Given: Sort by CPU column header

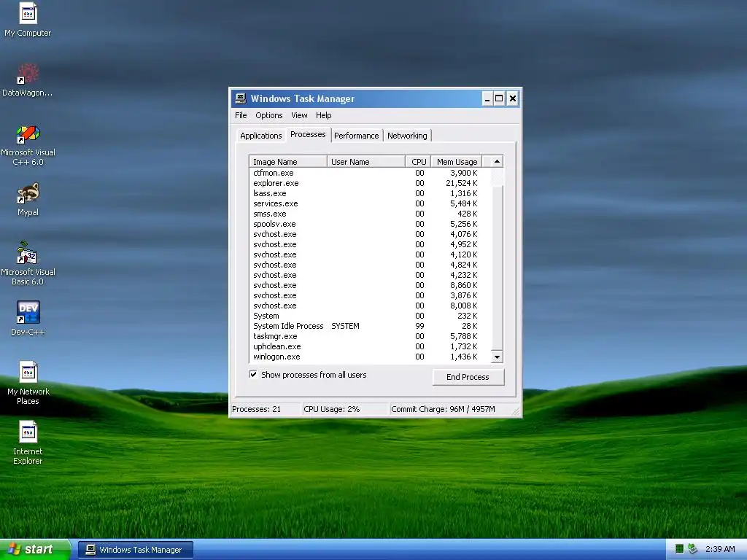Looking at the screenshot, I should coord(418,162).
